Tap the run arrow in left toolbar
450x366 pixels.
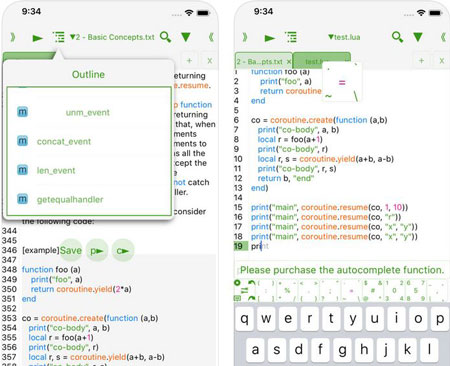click(38, 38)
